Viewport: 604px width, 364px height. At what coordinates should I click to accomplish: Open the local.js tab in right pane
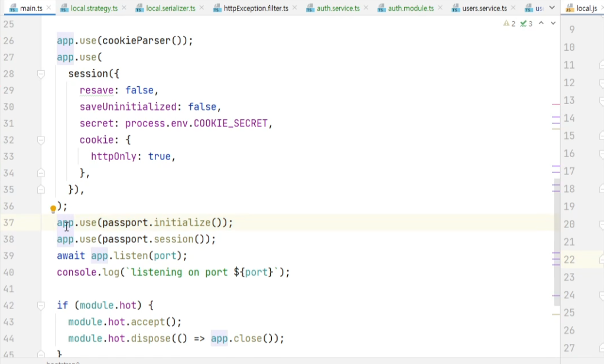(587, 8)
